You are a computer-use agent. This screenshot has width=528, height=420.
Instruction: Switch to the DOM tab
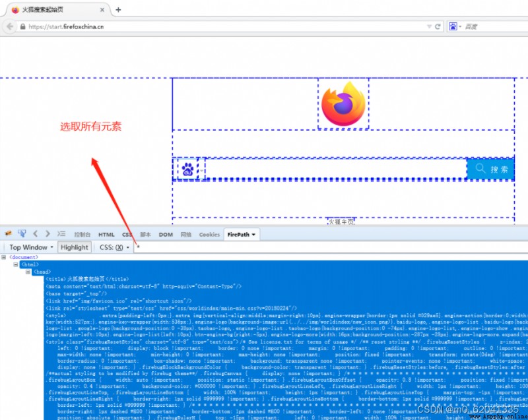166,234
